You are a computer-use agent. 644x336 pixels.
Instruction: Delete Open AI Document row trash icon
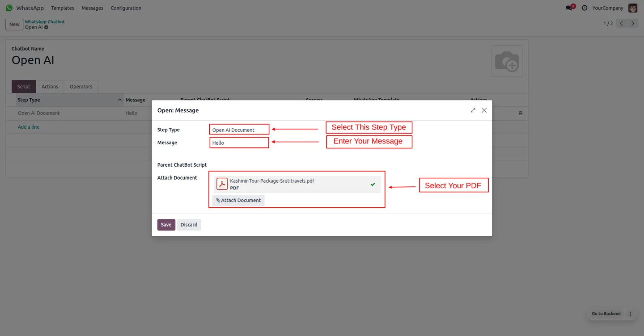coord(520,113)
